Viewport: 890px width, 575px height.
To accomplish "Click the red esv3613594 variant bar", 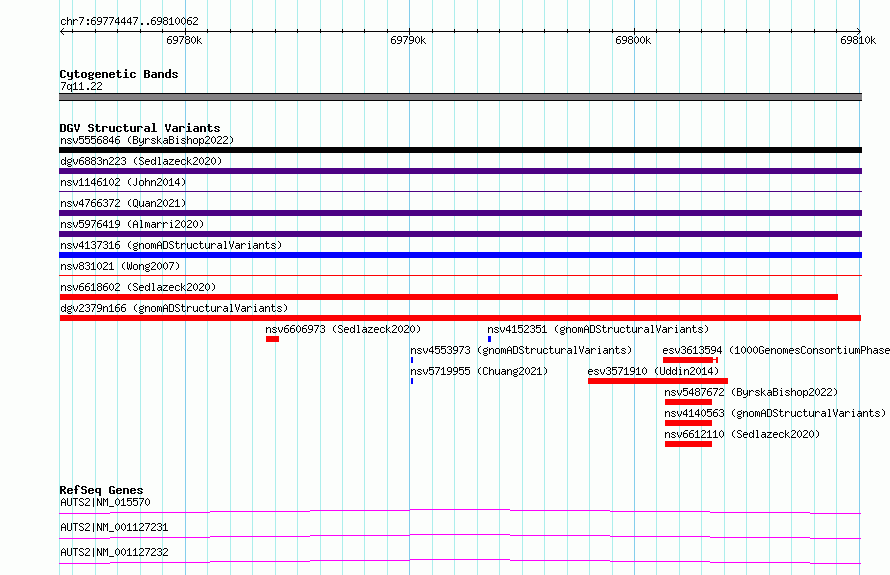I will click(x=690, y=360).
